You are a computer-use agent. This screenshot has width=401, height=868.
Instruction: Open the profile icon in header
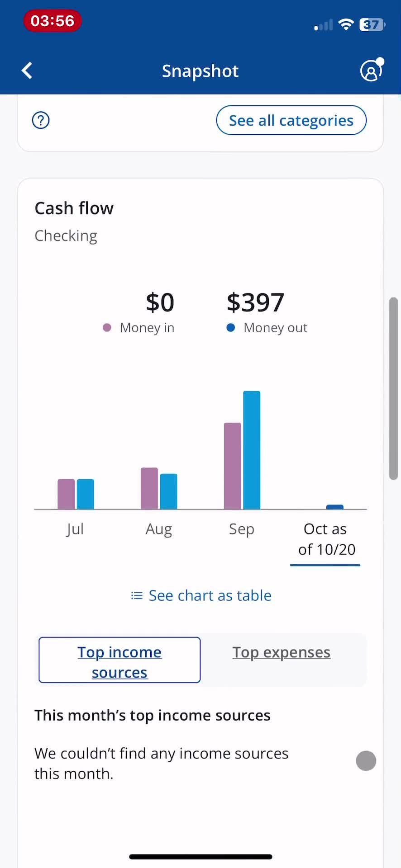pos(371,71)
